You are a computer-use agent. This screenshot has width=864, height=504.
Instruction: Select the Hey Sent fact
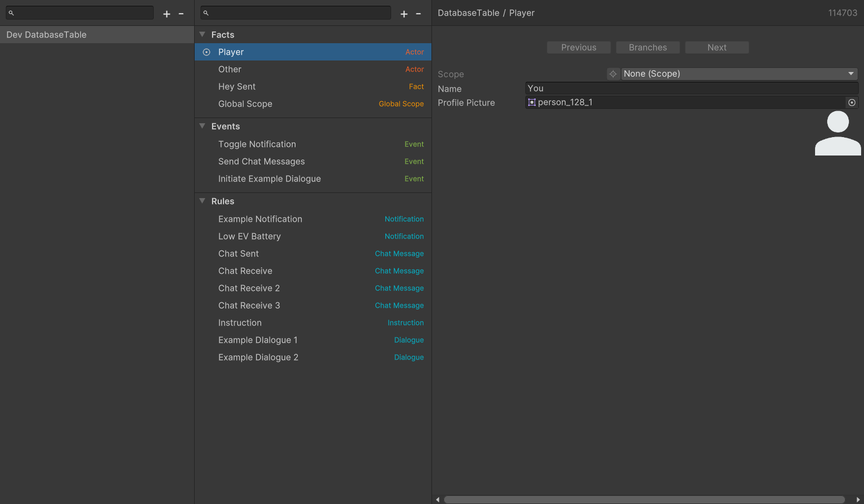(x=313, y=86)
